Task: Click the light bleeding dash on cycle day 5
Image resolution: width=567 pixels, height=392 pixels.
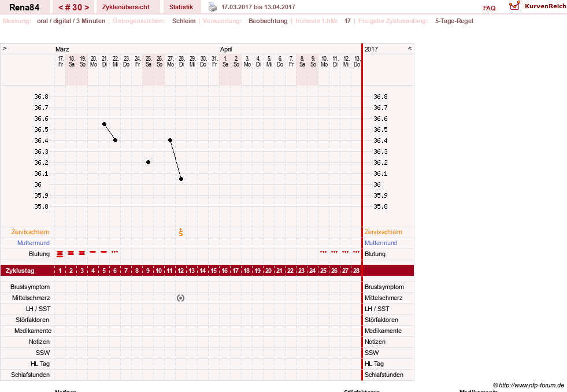Action: coord(104,252)
